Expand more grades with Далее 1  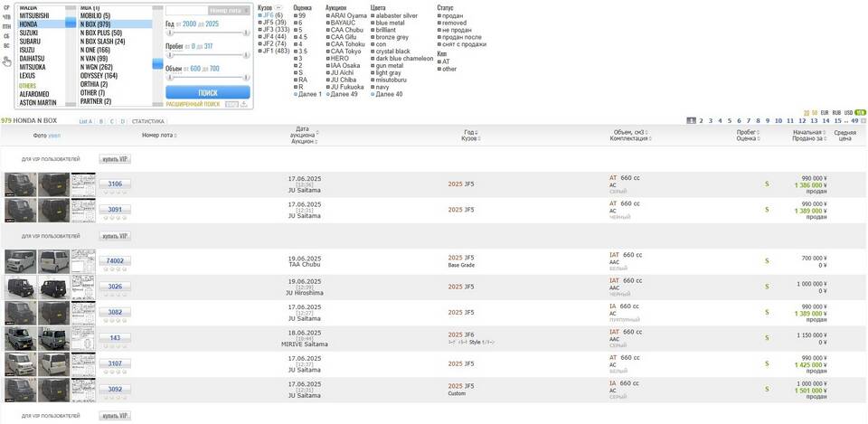pyautogui.click(x=307, y=94)
